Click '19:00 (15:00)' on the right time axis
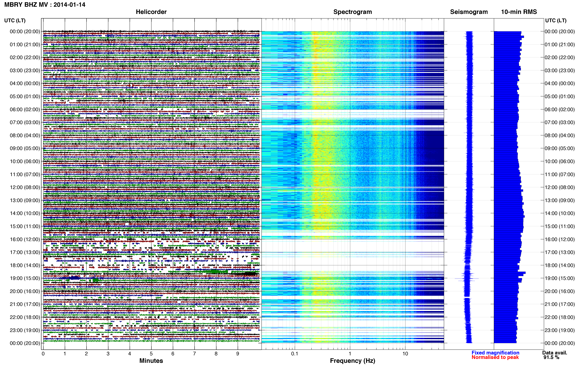588x368 pixels. tap(560, 278)
